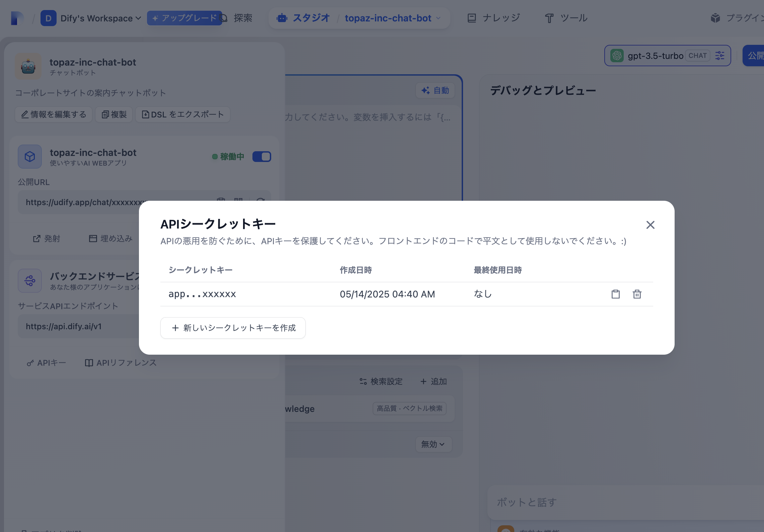Click the robot app avatar thumbnail
764x532 pixels.
click(28, 66)
